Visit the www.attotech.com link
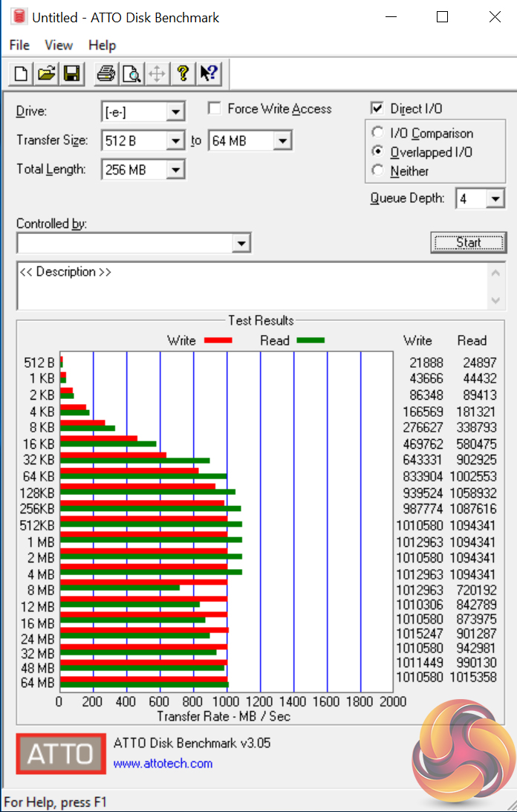This screenshot has width=517, height=812. [163, 763]
